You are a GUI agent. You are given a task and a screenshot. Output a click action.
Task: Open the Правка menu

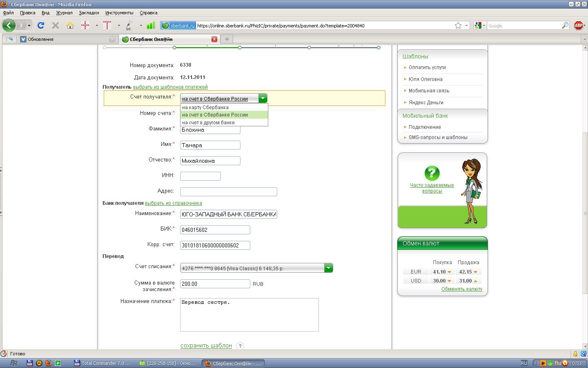pos(27,13)
